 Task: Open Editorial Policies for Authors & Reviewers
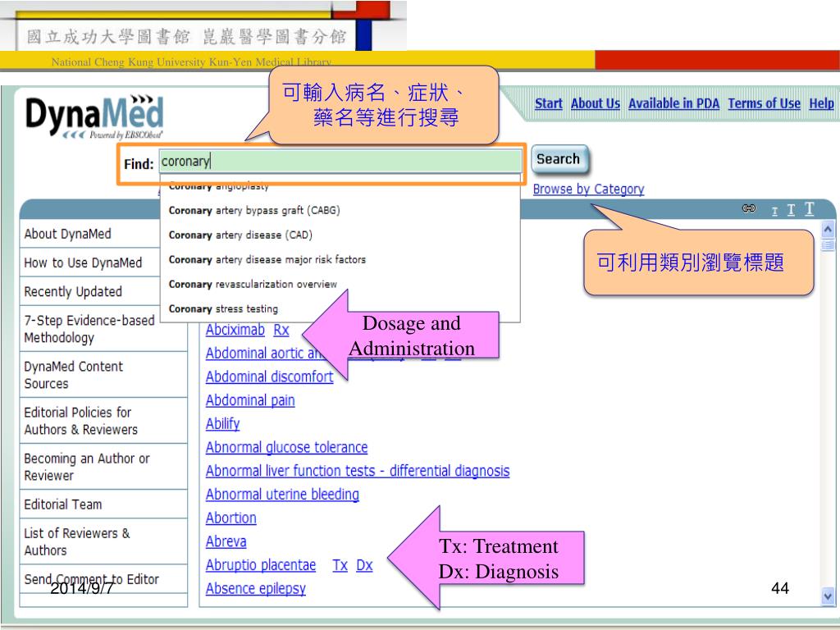tap(103, 421)
